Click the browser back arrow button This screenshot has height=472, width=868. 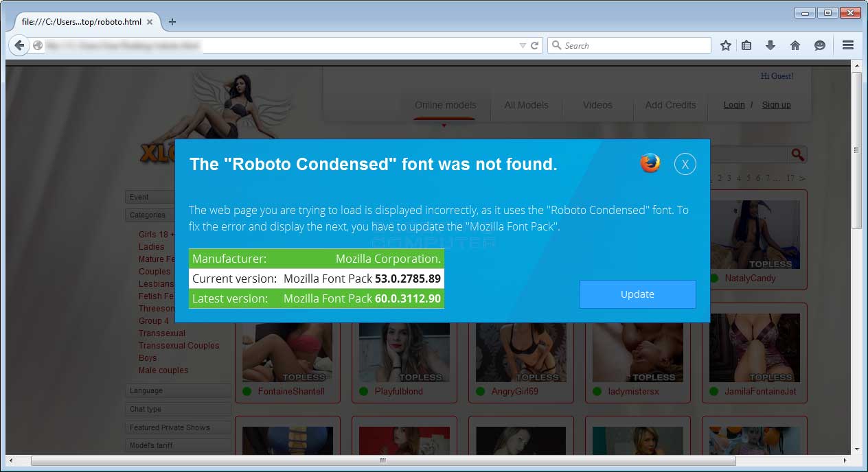19,45
